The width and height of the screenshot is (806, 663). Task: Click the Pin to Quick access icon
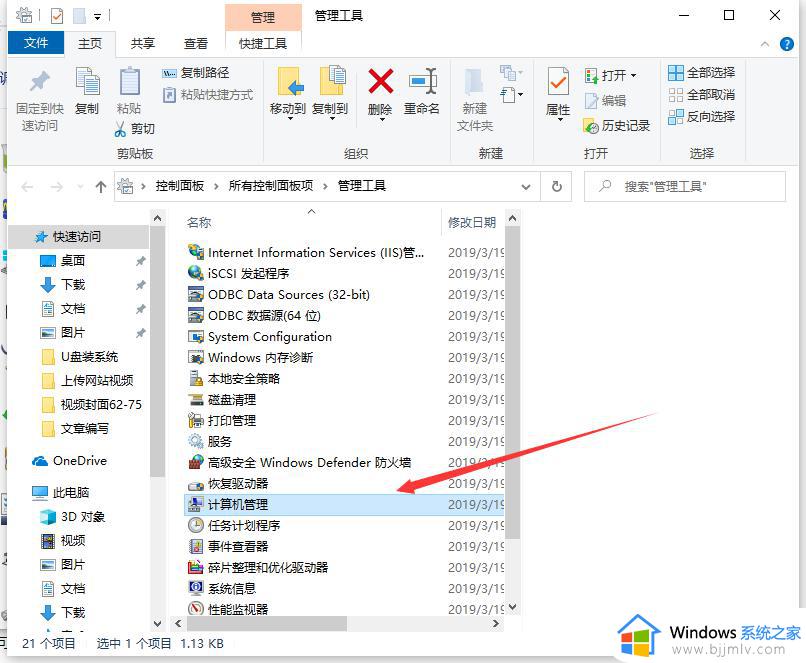(40, 82)
